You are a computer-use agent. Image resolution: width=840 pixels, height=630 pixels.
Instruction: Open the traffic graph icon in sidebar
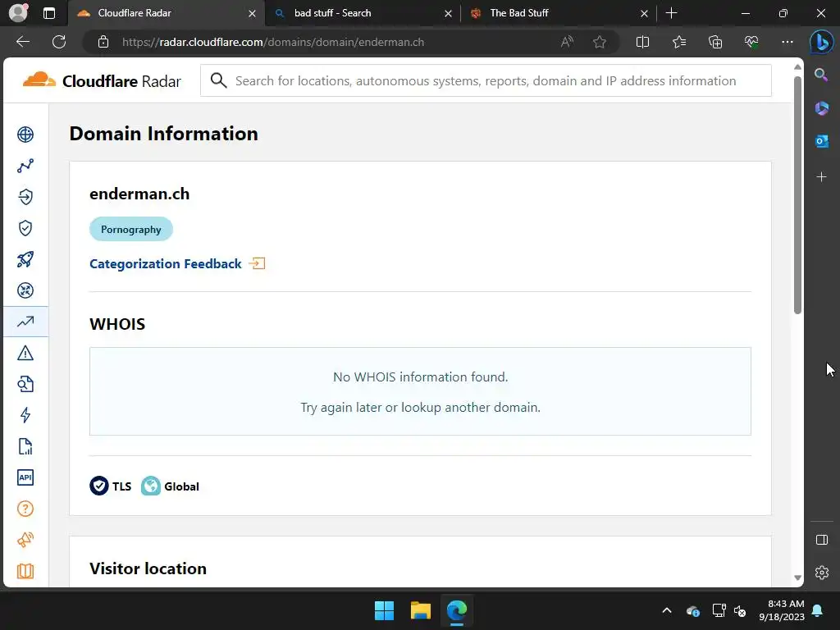[x=25, y=166]
